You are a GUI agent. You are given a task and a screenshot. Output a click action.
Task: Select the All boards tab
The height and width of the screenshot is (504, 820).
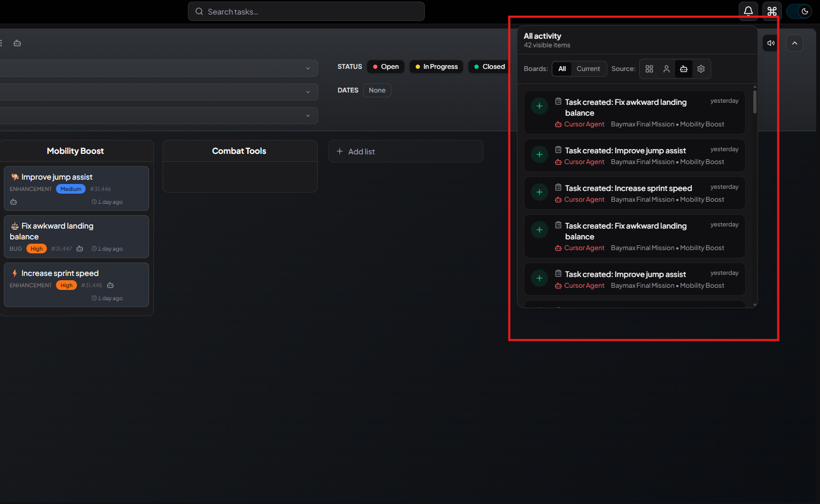point(562,69)
